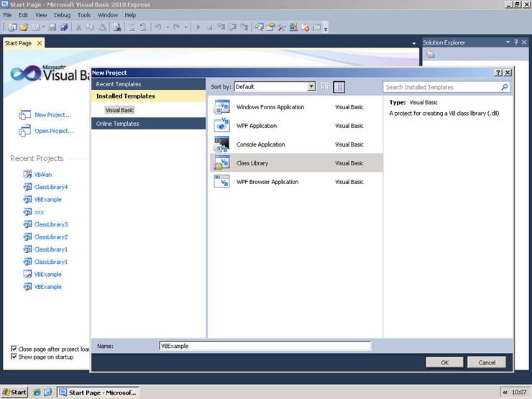The height and width of the screenshot is (399, 532).
Task: Click the Save toolbar icon
Action: coord(52,27)
